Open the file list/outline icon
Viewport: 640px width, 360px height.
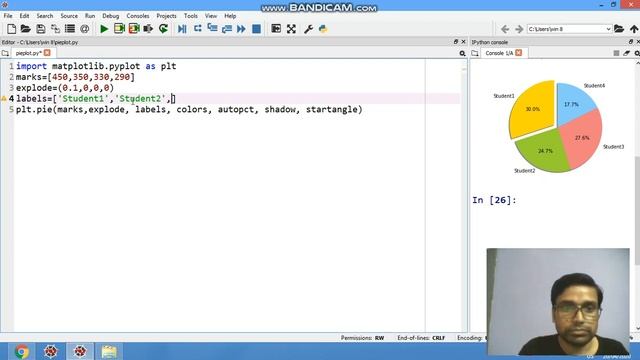[70, 29]
